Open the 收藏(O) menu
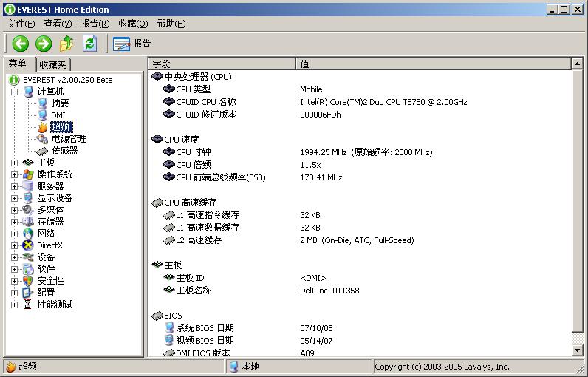 [x=133, y=24]
